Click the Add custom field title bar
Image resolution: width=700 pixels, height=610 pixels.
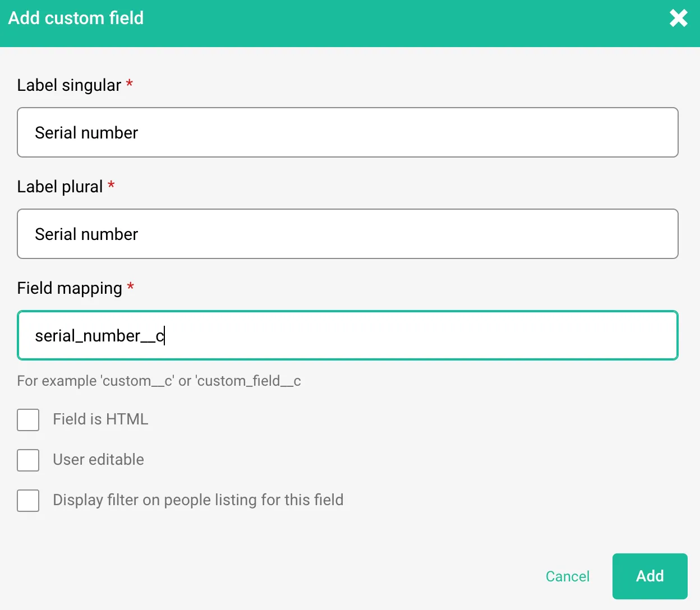tap(76, 17)
